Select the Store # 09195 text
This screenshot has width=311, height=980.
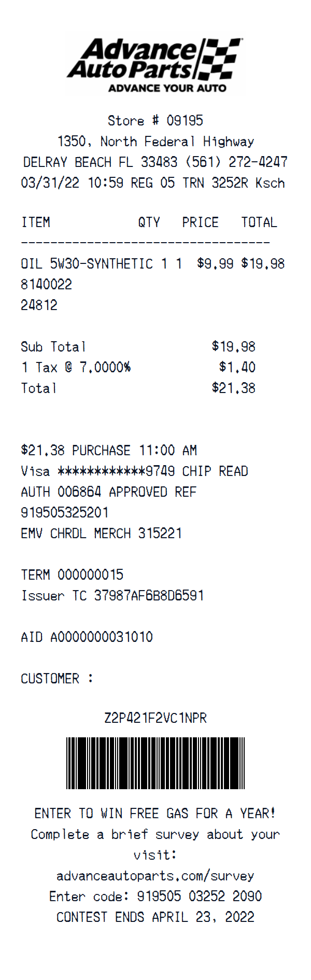(x=155, y=121)
